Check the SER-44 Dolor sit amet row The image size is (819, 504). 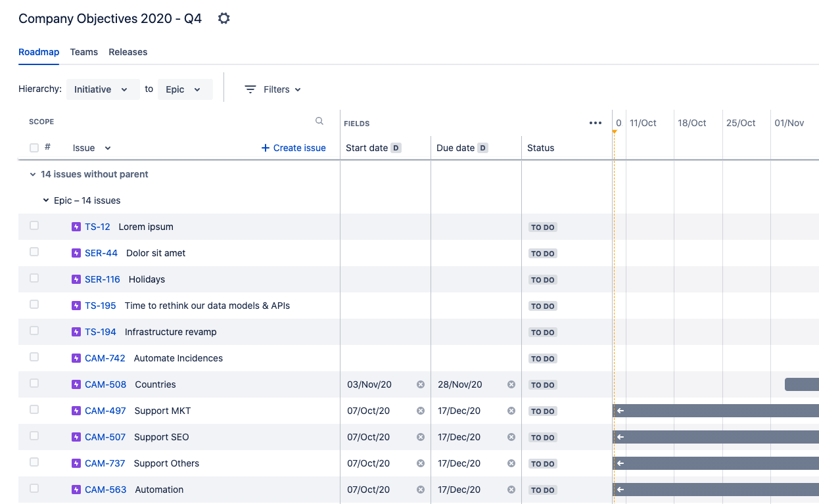pyautogui.click(x=34, y=252)
